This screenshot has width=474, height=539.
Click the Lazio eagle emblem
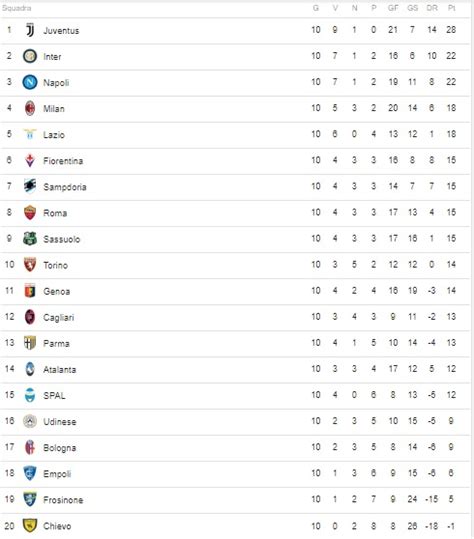(30, 134)
